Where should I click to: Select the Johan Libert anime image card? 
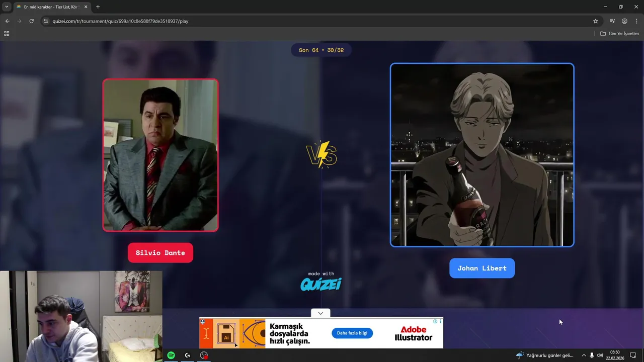click(482, 155)
